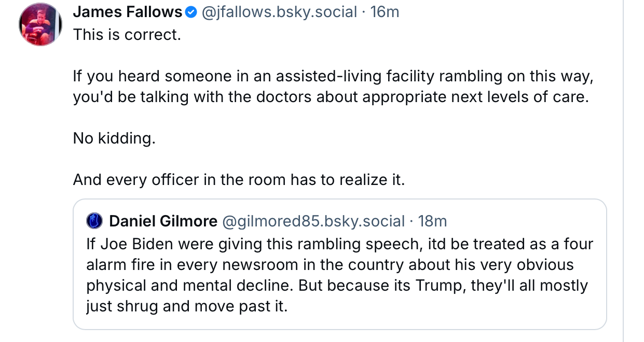Open Daniel Gilmore's small avatar icon
This screenshot has width=644, height=342.
click(95, 221)
